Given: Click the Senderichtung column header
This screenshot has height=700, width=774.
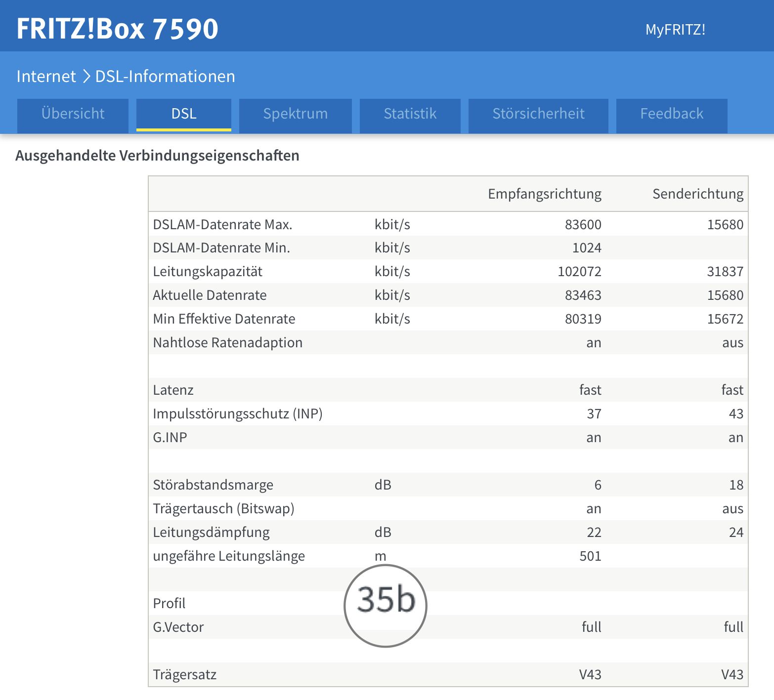Looking at the screenshot, I should (697, 194).
